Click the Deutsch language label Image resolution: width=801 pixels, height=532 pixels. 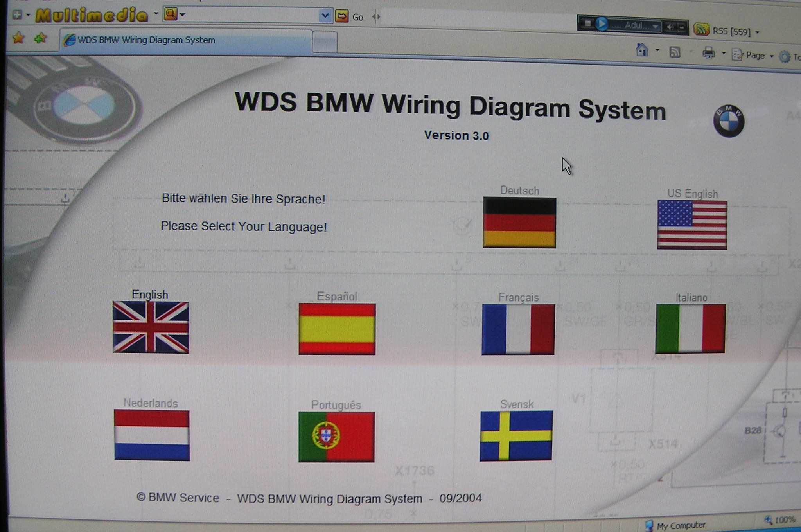(519, 191)
